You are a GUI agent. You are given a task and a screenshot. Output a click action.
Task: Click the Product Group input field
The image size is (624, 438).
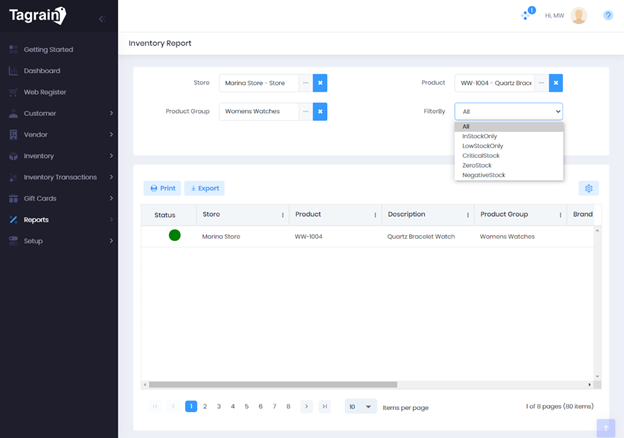click(x=259, y=111)
